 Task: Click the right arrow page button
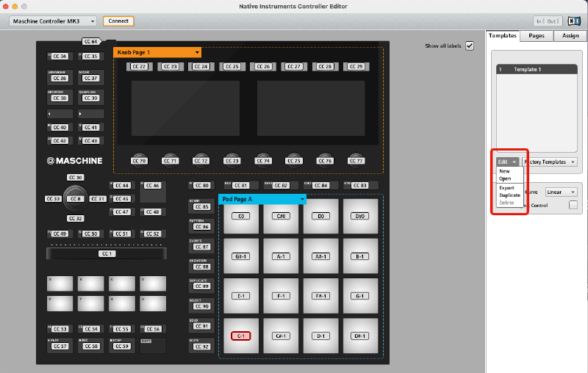[x=90, y=114]
